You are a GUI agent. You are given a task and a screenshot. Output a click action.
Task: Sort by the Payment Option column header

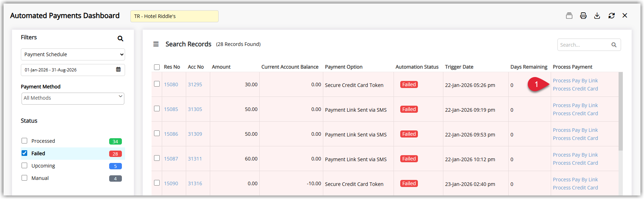point(344,67)
